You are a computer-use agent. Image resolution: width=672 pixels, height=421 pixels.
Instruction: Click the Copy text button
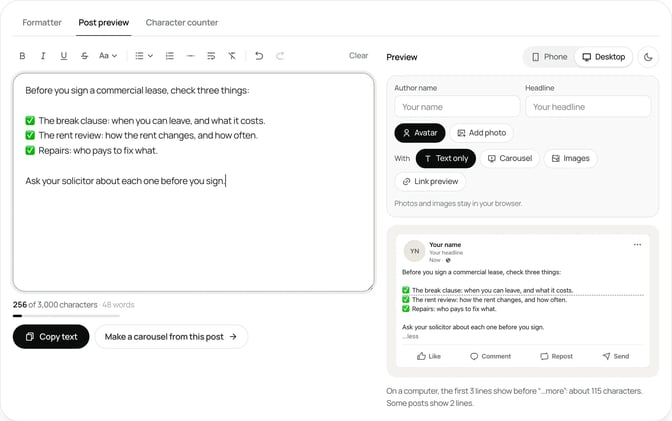[51, 337]
